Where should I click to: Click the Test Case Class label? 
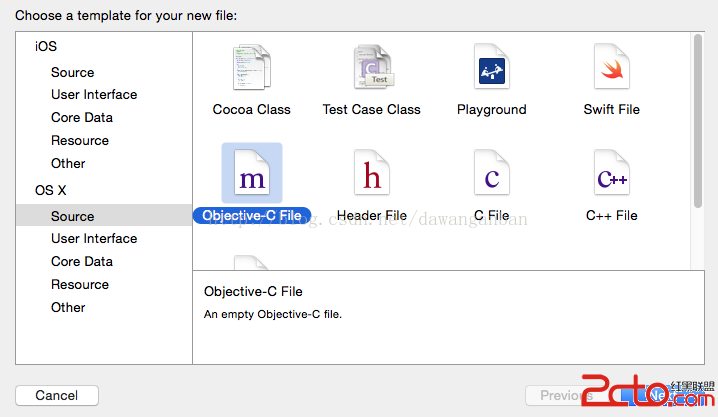pos(371,109)
